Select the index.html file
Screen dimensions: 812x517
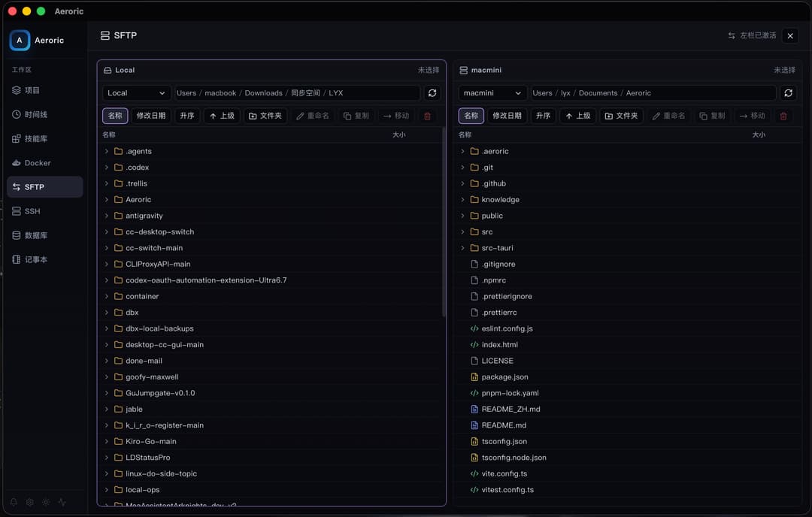628,345
